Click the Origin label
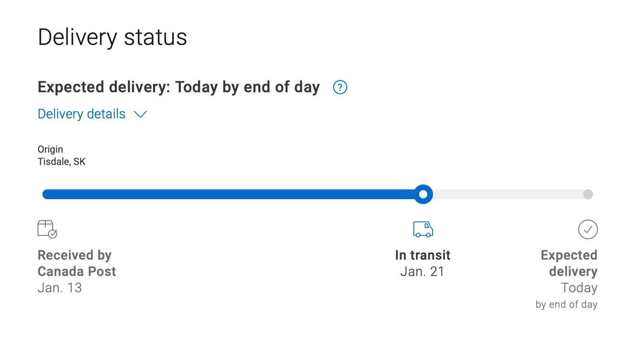Viewport: 644px width, 360px height. click(50, 149)
